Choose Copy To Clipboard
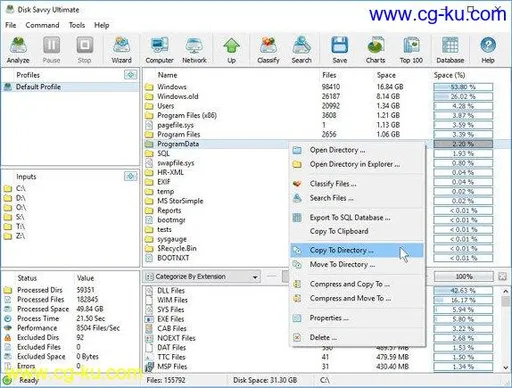The height and width of the screenshot is (388, 512). pyautogui.click(x=357, y=231)
